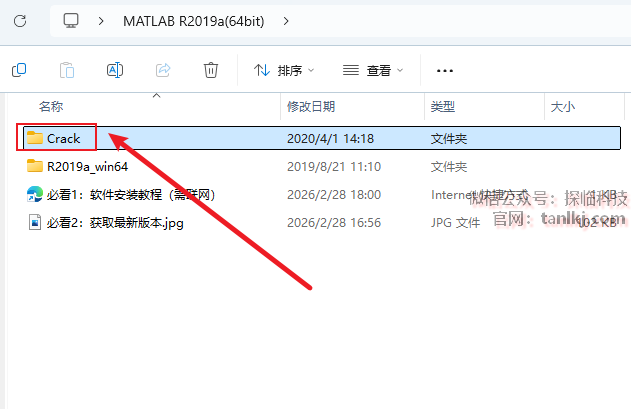Sort by the 类型 column header
Viewport: 631px width, 409px height.
[x=443, y=107]
